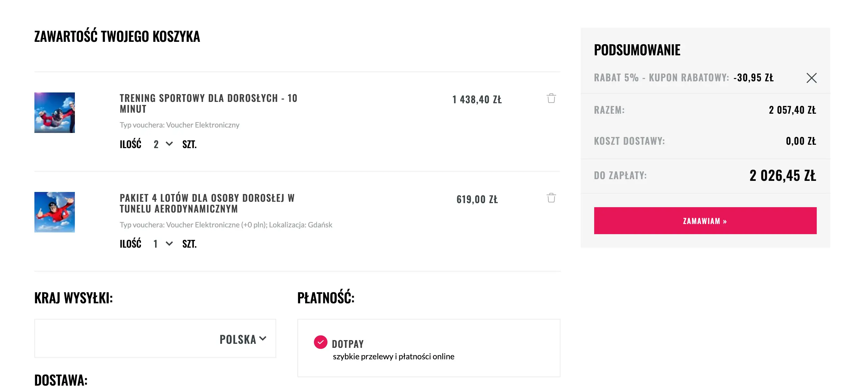Delete Trening Sportowy item with trash icon
Image resolution: width=868 pixels, height=388 pixels.
[x=551, y=98]
